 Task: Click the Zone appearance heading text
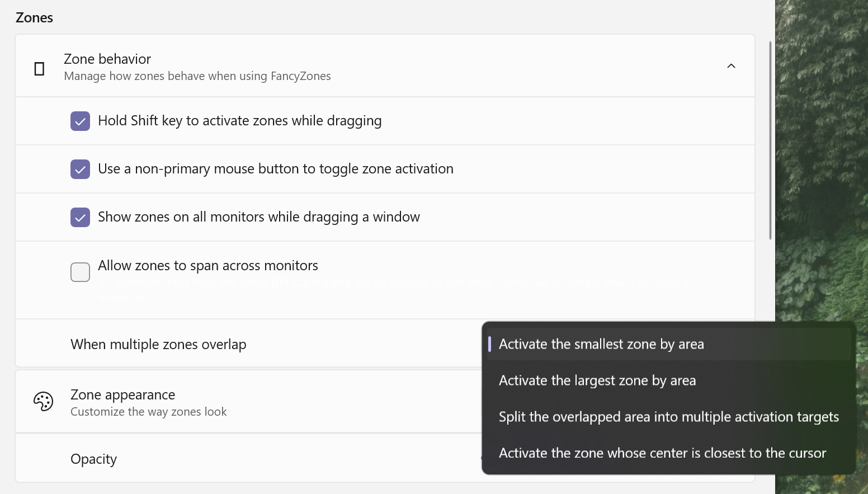pyautogui.click(x=122, y=394)
